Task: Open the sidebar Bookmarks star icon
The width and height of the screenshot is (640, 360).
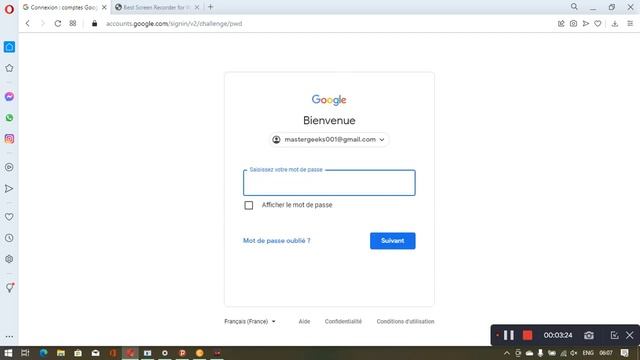Action: (9, 68)
